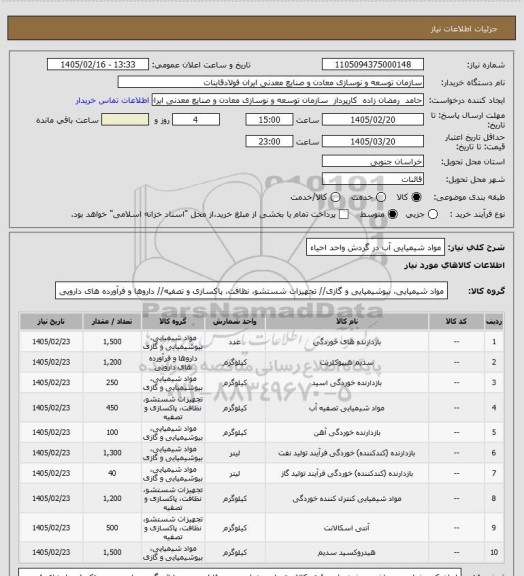The image size is (524, 576).
Task: Select the کالا/خدمت radio button
Action: point(335,197)
